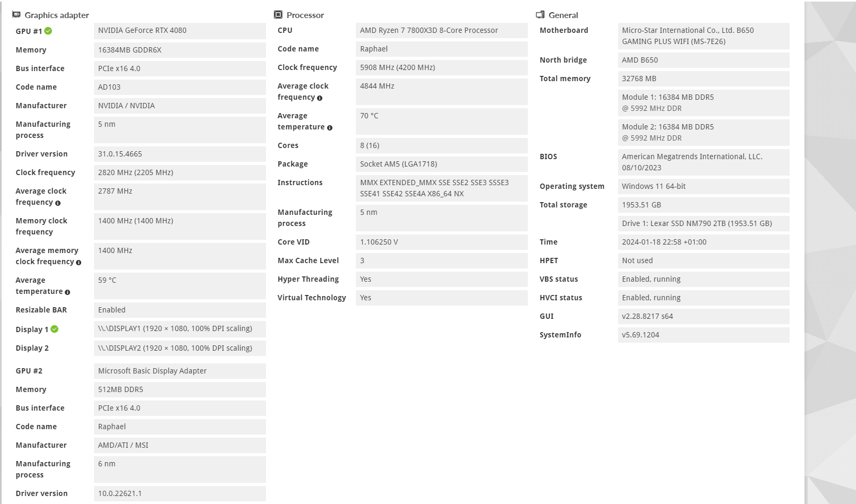This screenshot has width=856, height=504.
Task: Click the Module 1 16384 MB DDR5 entry
Action: pyautogui.click(x=704, y=102)
